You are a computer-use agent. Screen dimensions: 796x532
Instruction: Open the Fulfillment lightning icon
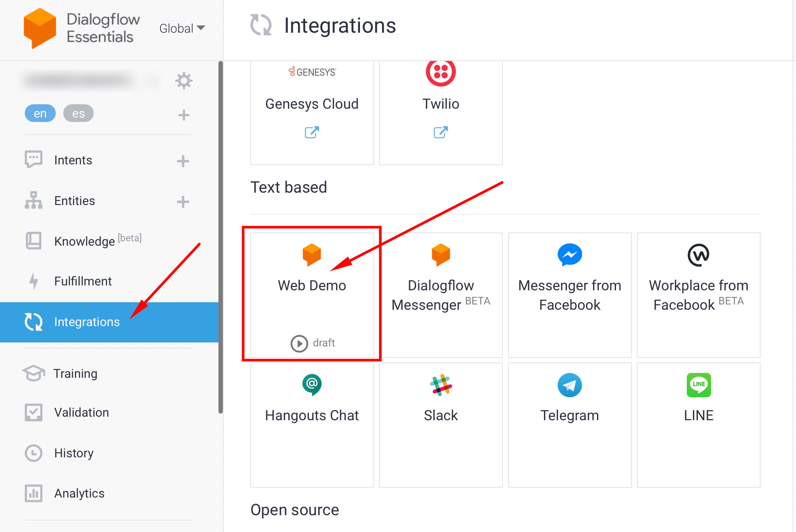(33, 281)
